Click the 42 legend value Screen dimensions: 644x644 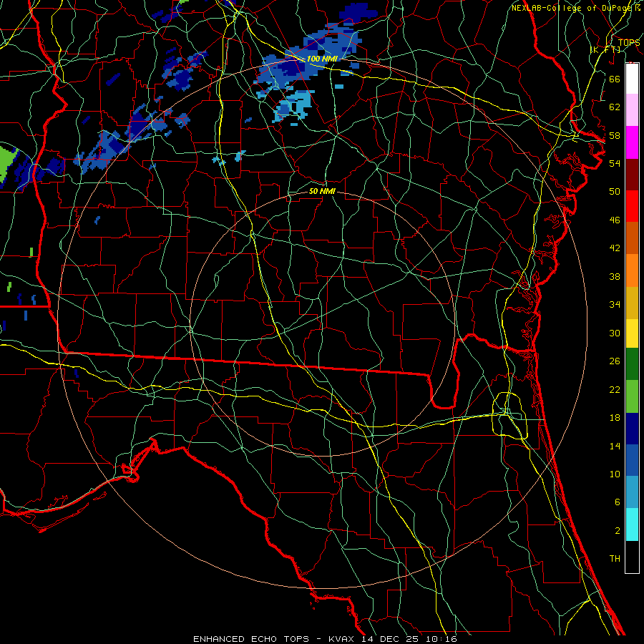point(615,248)
